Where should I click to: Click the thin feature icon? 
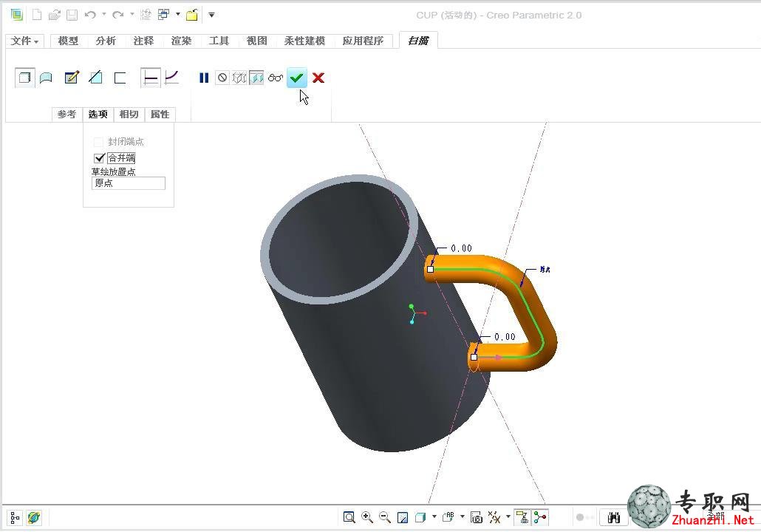coord(120,78)
